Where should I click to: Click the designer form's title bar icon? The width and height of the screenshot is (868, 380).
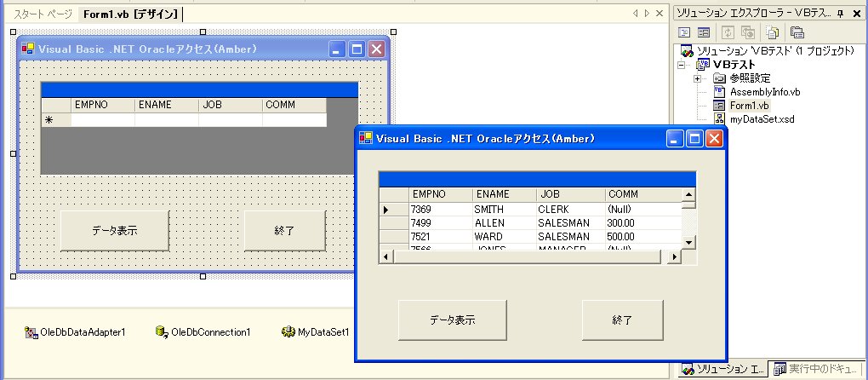coord(28,49)
